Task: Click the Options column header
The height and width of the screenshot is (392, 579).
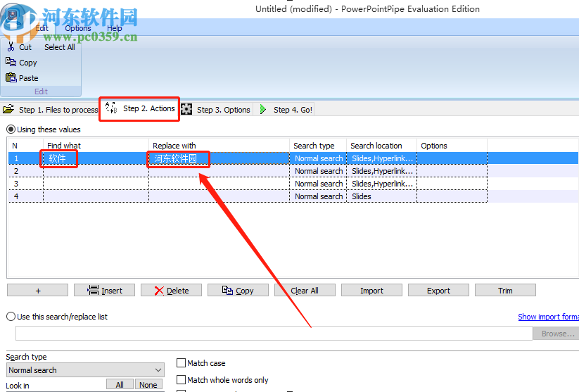Action: pos(452,146)
